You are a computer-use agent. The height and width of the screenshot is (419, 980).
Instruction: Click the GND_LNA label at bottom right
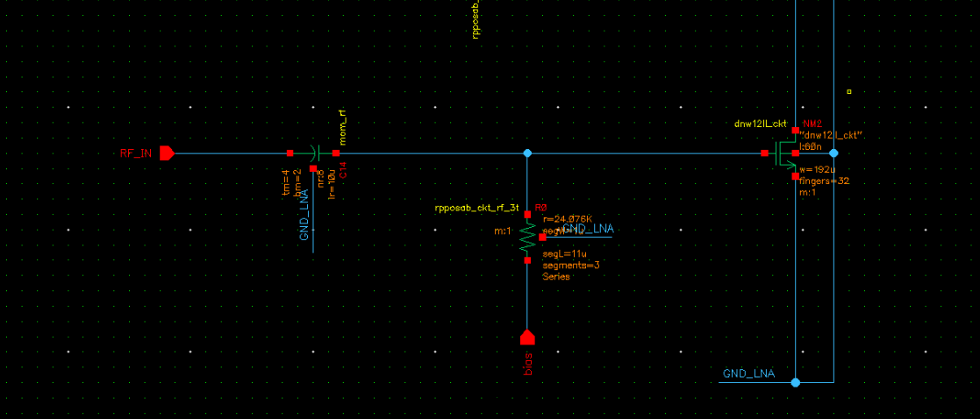[748, 373]
